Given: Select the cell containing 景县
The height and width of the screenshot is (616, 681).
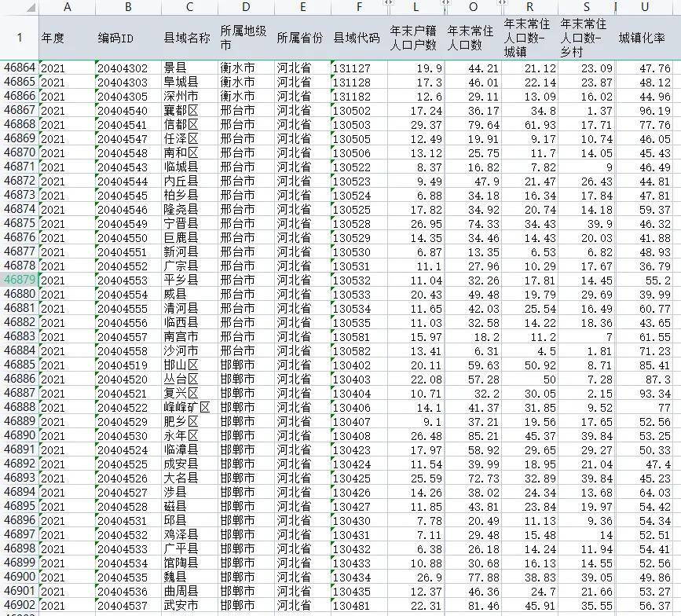Looking at the screenshot, I should [x=189, y=68].
